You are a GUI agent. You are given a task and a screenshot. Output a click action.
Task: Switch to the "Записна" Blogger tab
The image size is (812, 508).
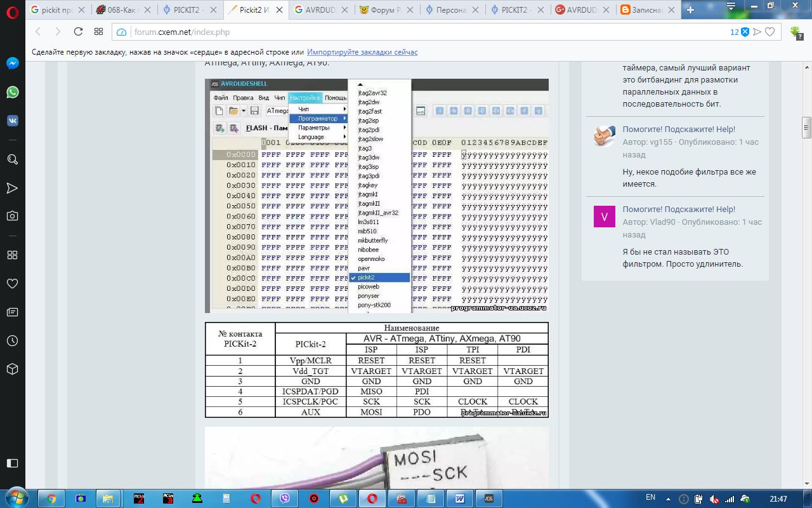[x=648, y=10]
